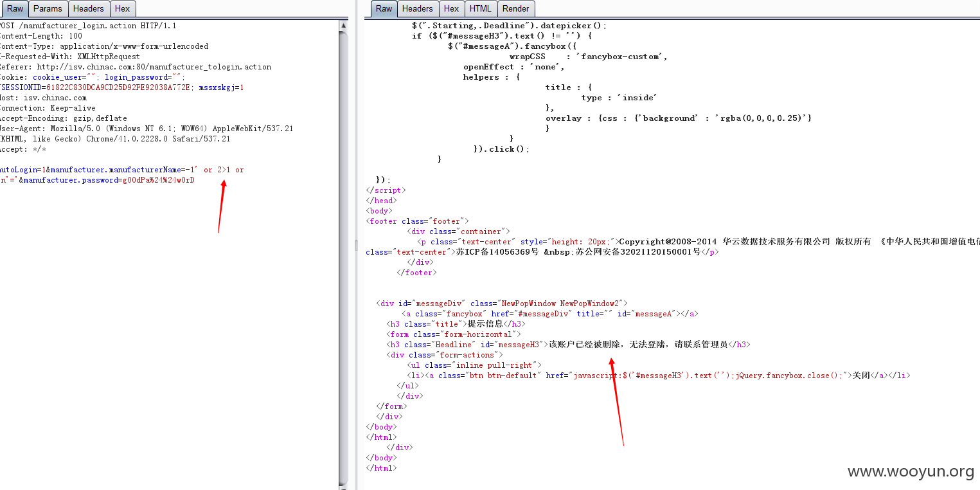980x490 pixels.
Task: Click the Cookie header line
Action: pos(93,77)
